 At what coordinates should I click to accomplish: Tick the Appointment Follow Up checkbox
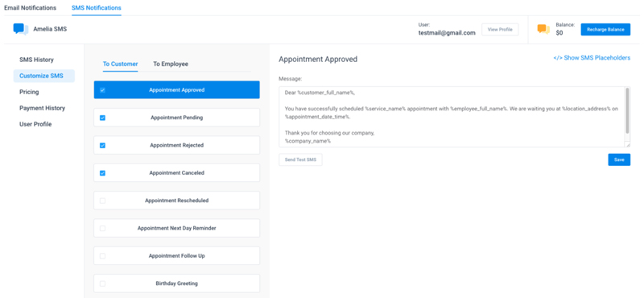(103, 255)
